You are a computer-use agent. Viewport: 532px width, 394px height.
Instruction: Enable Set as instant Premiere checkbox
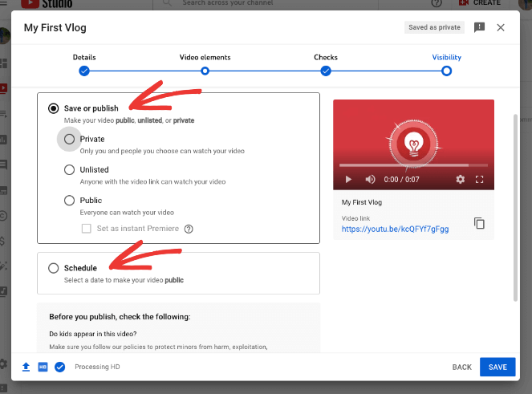[x=87, y=229]
